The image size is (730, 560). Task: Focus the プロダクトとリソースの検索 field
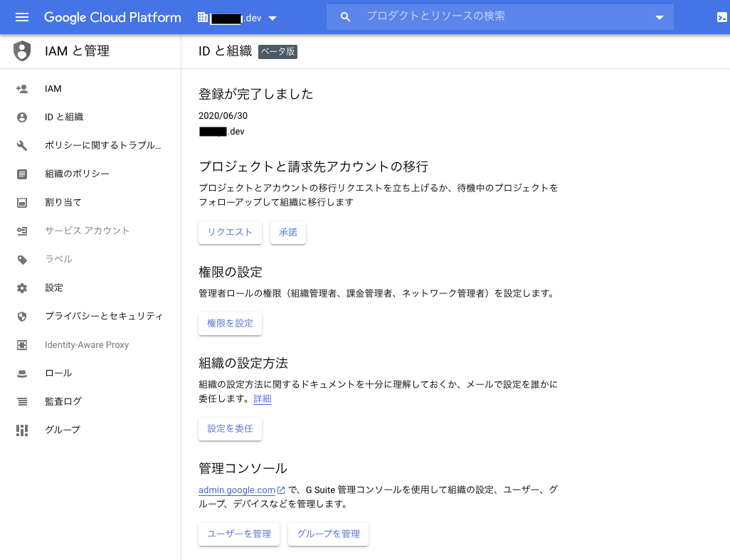499,17
